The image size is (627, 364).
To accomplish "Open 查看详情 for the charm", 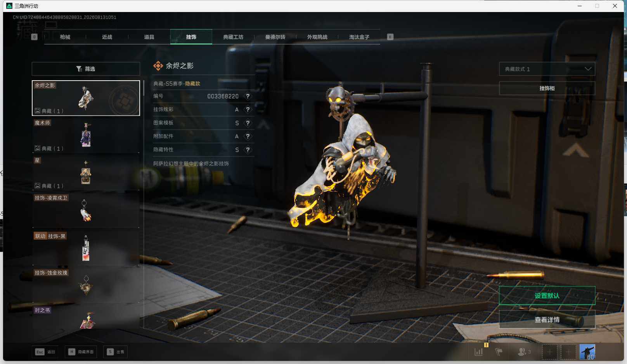I will (x=547, y=320).
